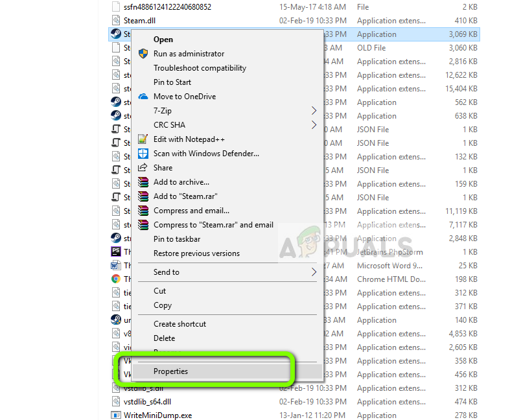Click the 13-Jan-12 11:20 PM date cell
The height and width of the screenshot is (420, 532).
point(312,415)
